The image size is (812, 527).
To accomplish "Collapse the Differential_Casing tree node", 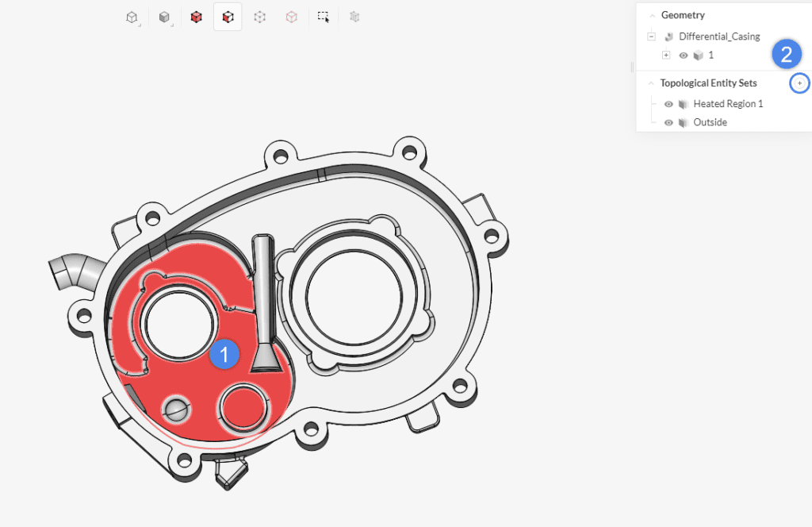I will tap(651, 37).
